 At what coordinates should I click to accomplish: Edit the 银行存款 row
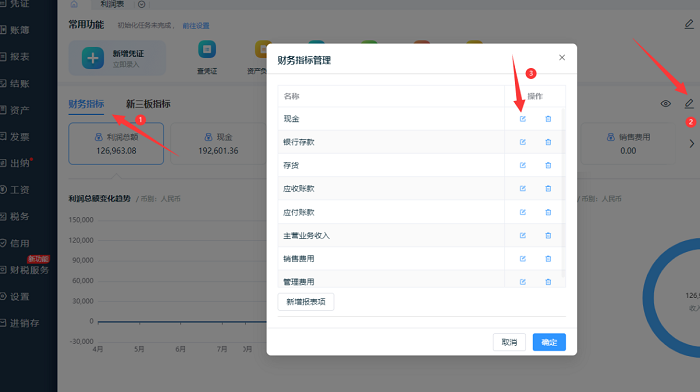[x=522, y=142]
